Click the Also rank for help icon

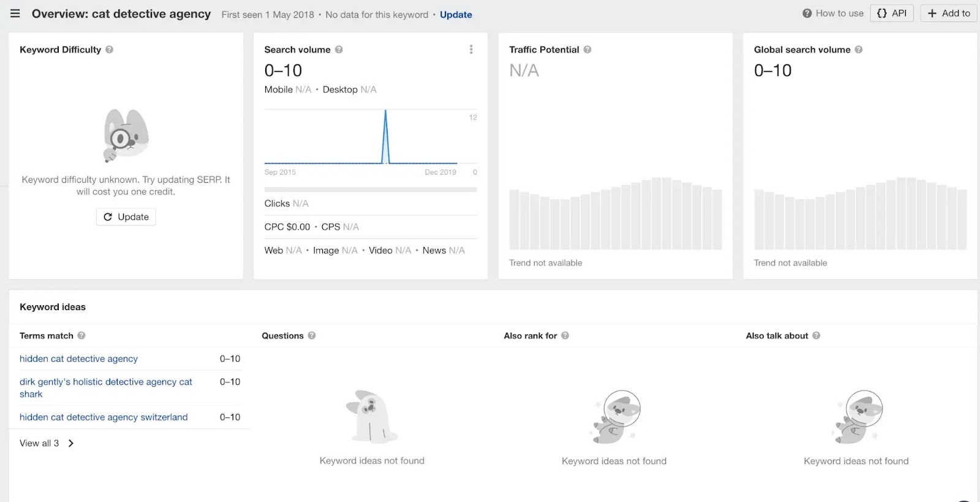[565, 336]
